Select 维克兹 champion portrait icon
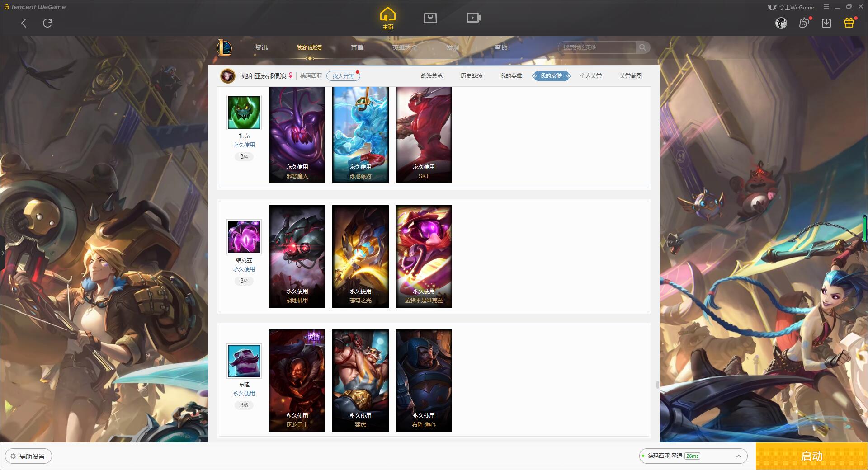Image resolution: width=868 pixels, height=470 pixels. pyautogui.click(x=244, y=237)
